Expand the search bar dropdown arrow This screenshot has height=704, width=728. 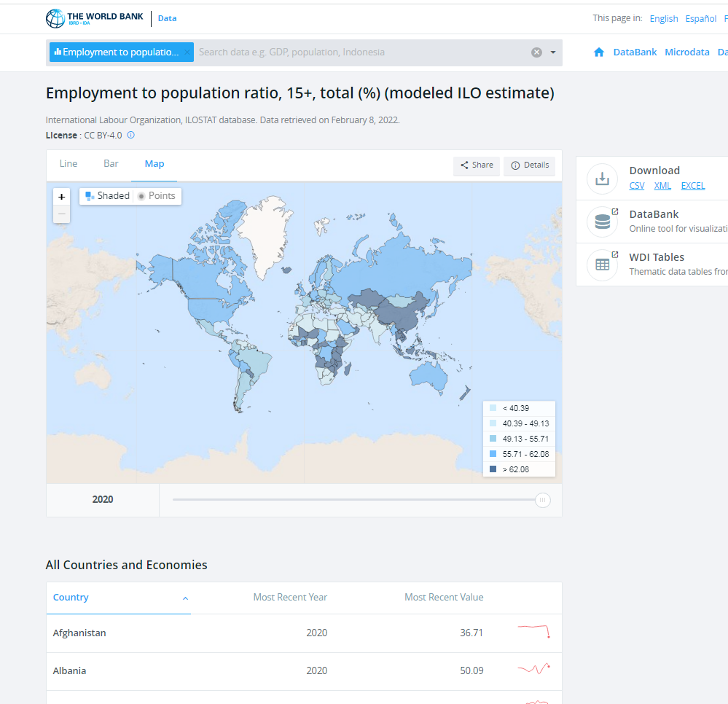553,52
